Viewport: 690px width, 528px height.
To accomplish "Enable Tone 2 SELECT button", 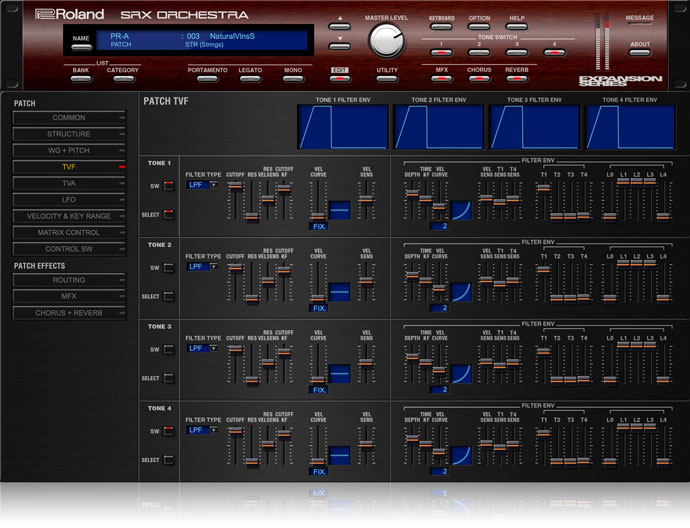I will (168, 296).
